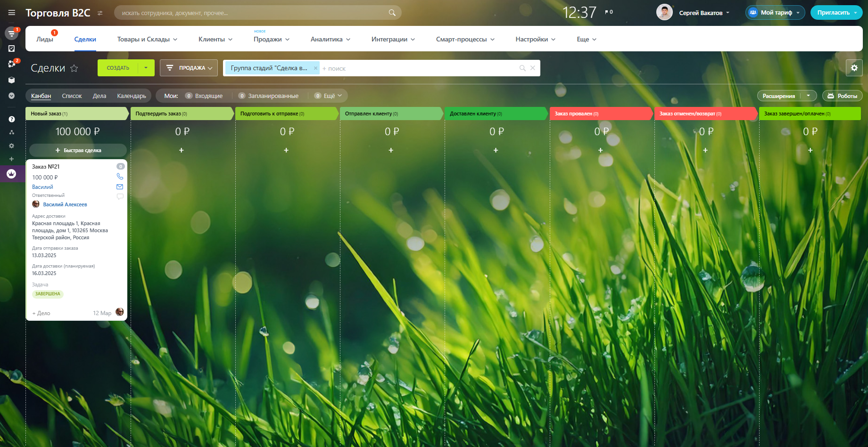Image resolution: width=868 pixels, height=447 pixels.
Task: Add a deal in Заказ провален column
Action: pos(600,150)
